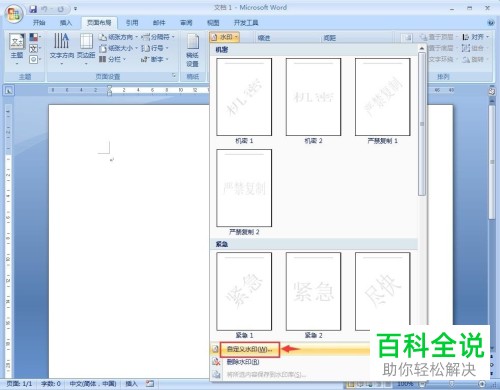Switch to the 开始 tab
This screenshot has height=390, width=500.
(39, 23)
